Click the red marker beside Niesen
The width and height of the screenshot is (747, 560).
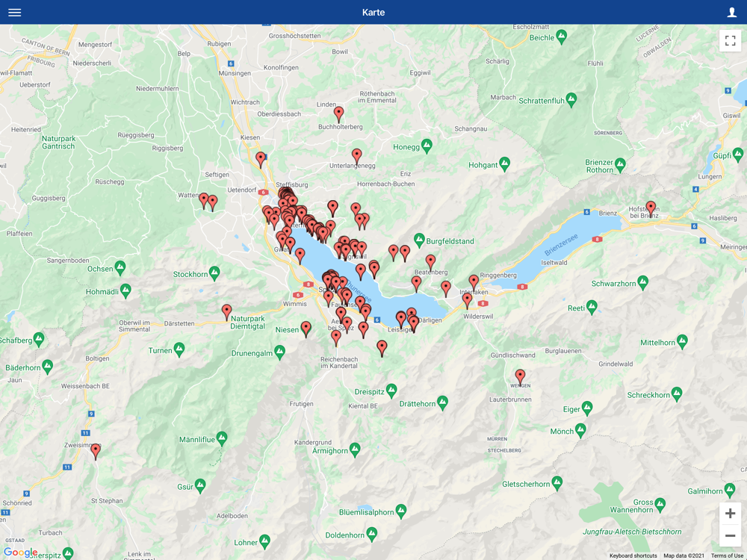306,329
